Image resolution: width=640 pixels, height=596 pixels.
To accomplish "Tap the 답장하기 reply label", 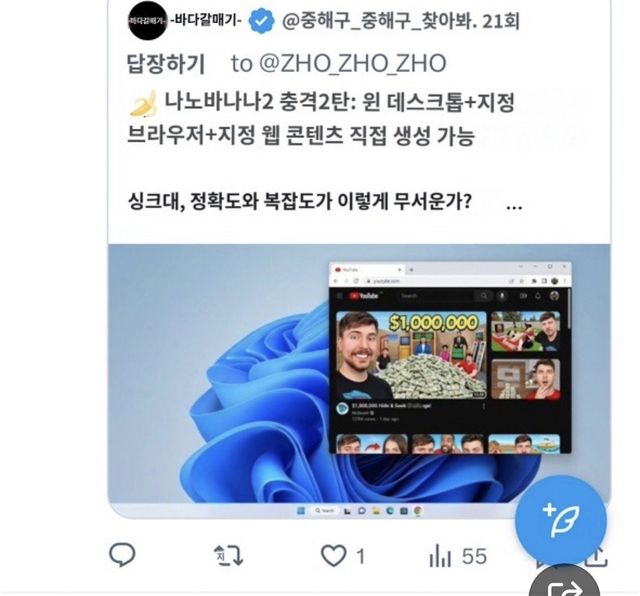I will [165, 64].
